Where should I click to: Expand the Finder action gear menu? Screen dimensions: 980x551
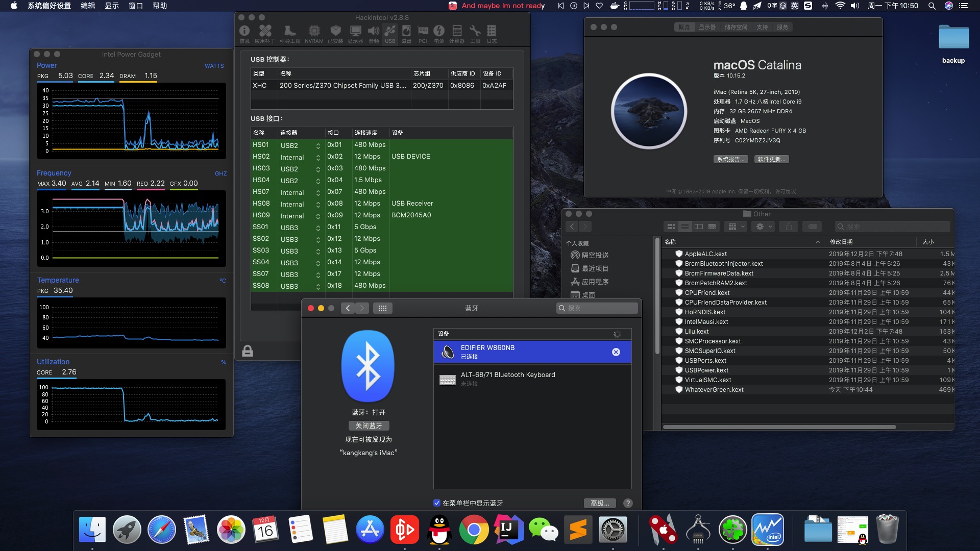(x=764, y=227)
